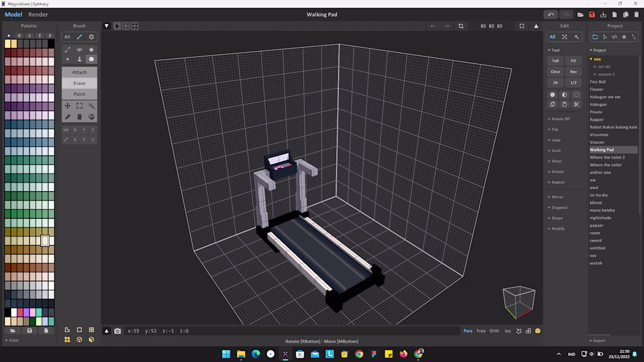The width and height of the screenshot is (644, 362).
Task: Click the Full button
Action: pyautogui.click(x=555, y=61)
